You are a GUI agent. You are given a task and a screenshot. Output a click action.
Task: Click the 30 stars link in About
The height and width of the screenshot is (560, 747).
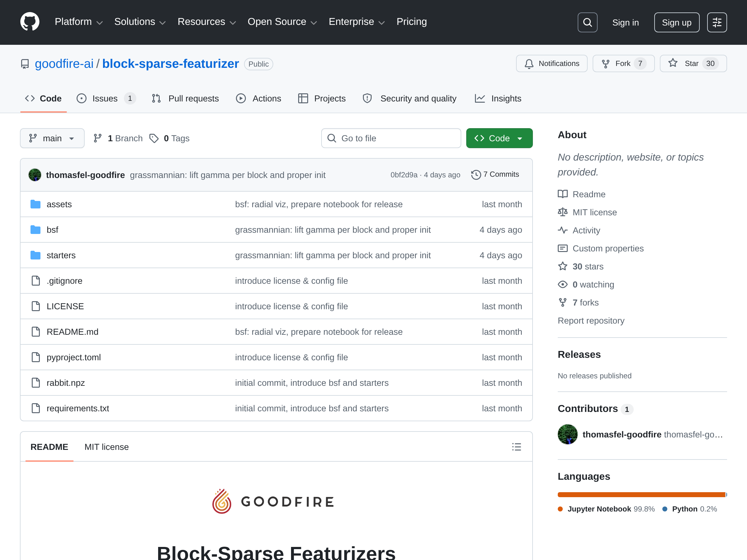pyautogui.click(x=588, y=266)
